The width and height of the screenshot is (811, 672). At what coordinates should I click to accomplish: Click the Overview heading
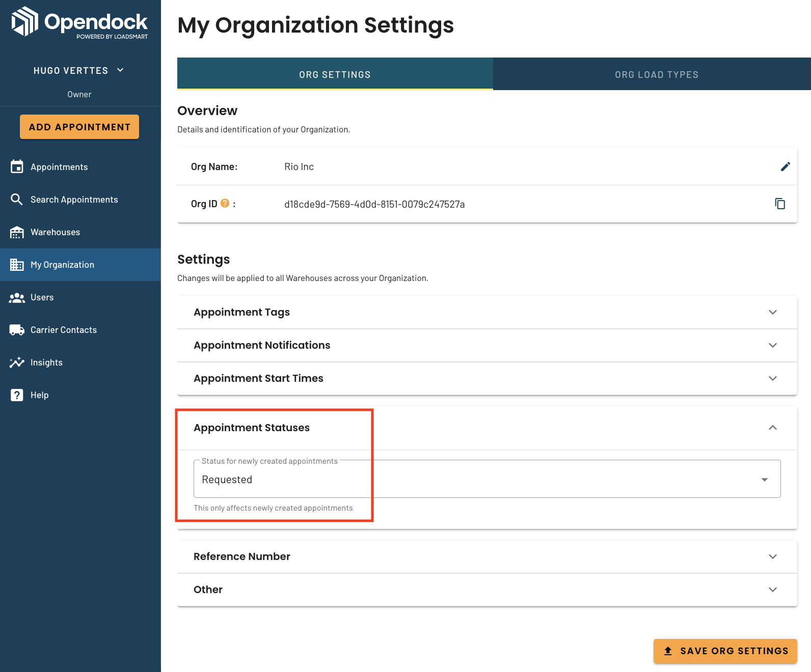click(207, 110)
